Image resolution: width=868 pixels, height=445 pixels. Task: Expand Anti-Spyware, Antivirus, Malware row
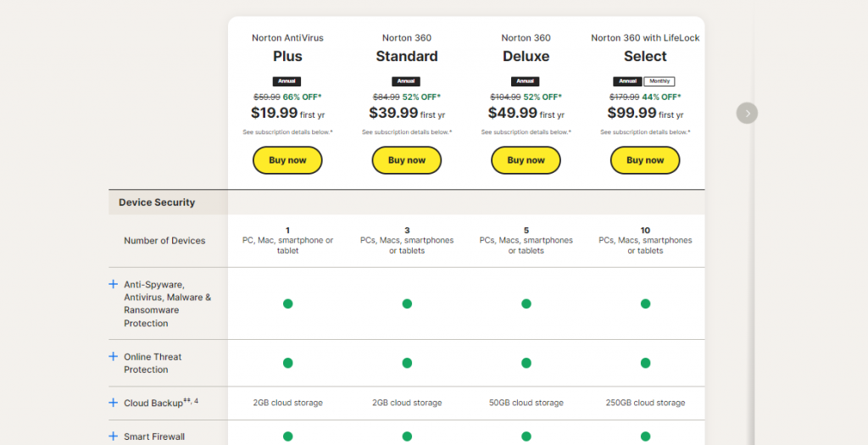[114, 285]
